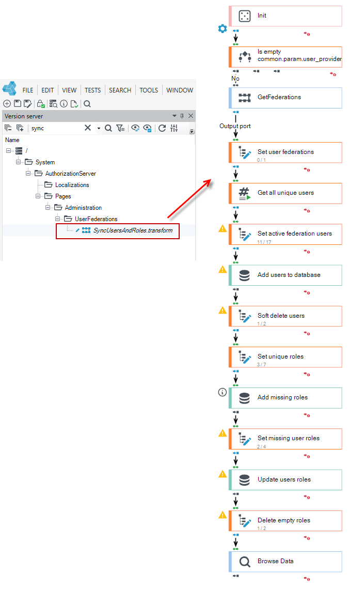Click the Save toolbar icon
364x589 pixels.
(x=17, y=104)
